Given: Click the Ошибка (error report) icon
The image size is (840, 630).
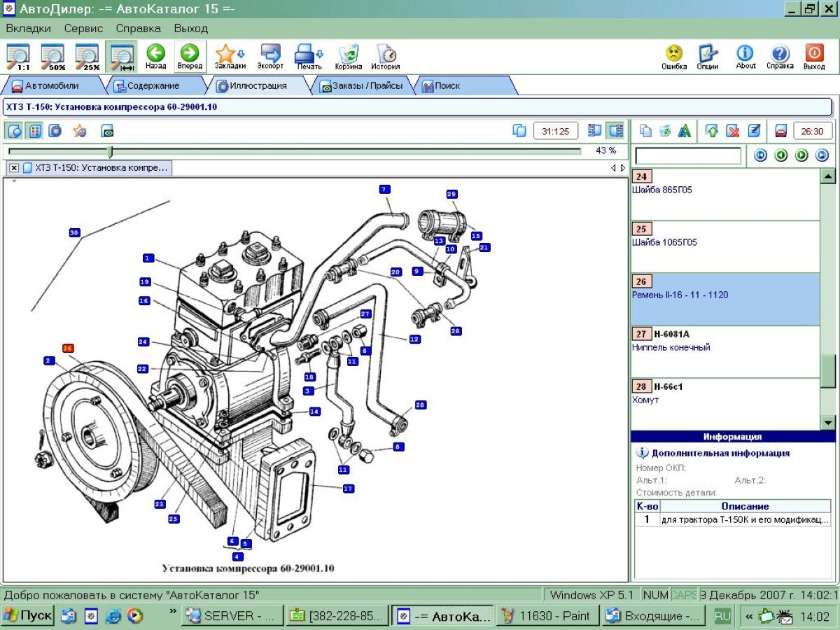Looking at the screenshot, I should point(673,56).
